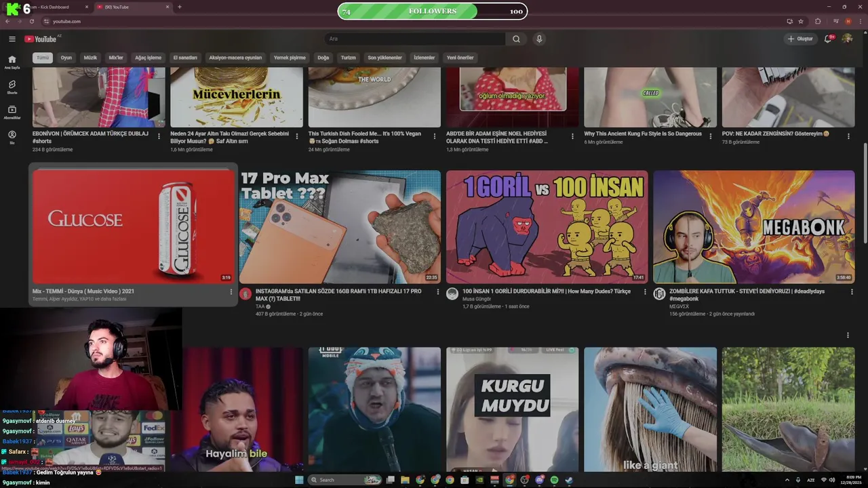The width and height of the screenshot is (868, 488).
Task: Start voice search with the microphone icon
Action: click(539, 39)
